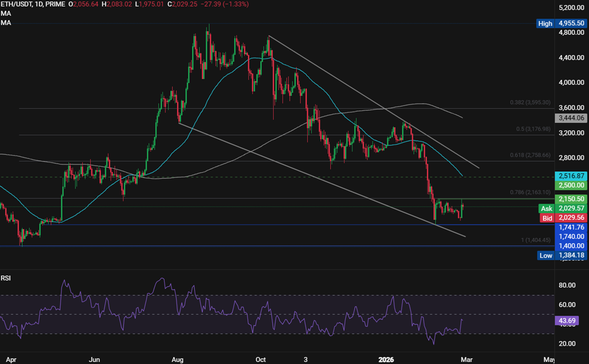Viewport: 589px width, 364px height.
Task: Click the red Bid price badge
Action: pos(547,218)
